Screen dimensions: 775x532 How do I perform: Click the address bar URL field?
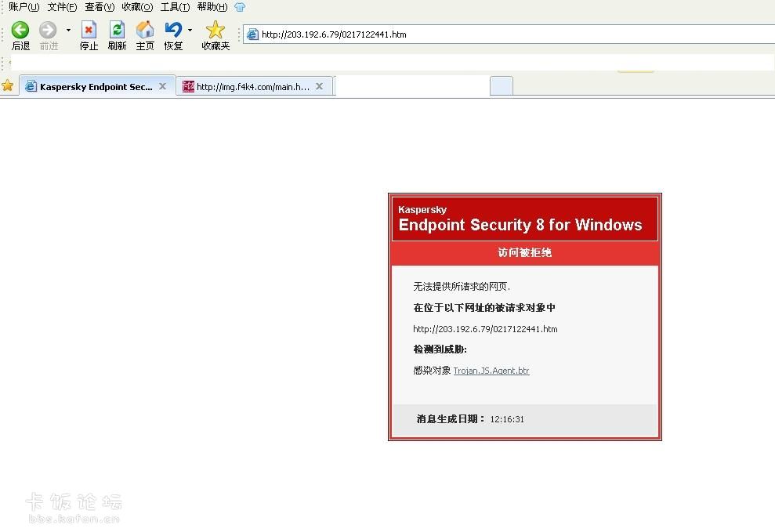click(x=509, y=34)
